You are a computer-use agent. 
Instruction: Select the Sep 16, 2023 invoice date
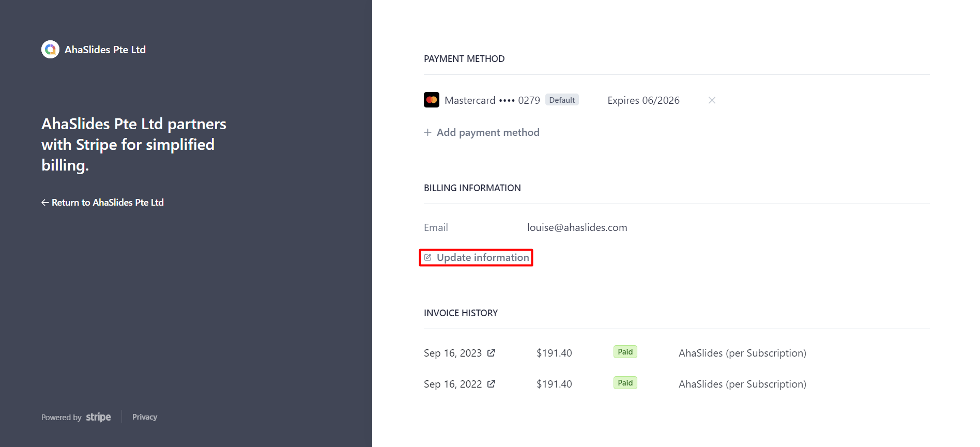pos(453,353)
